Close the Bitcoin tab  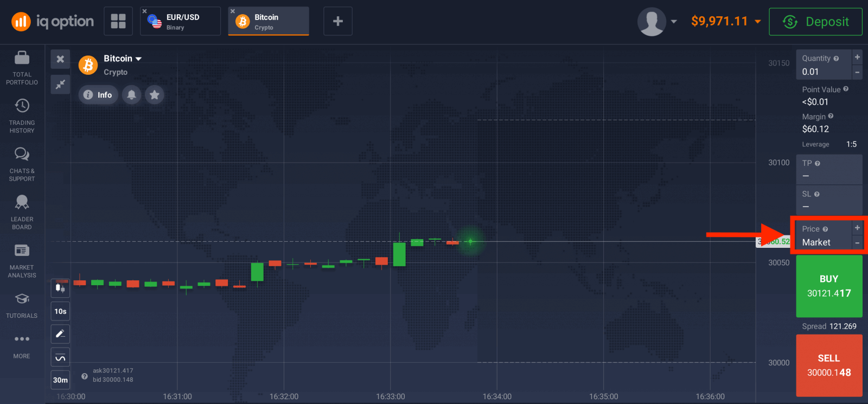click(x=233, y=11)
